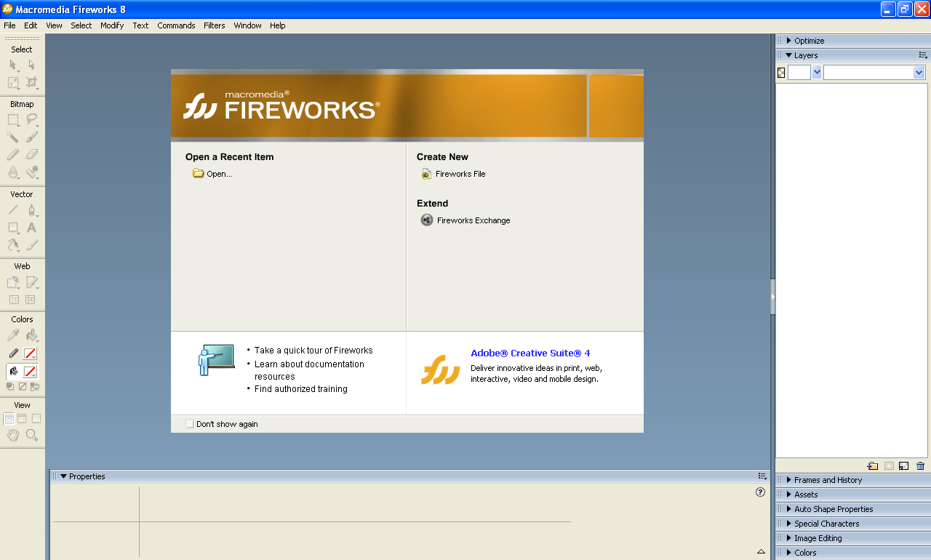Click Swap Stroke/Fill Colors icon
931x560 pixels.
coord(34,386)
